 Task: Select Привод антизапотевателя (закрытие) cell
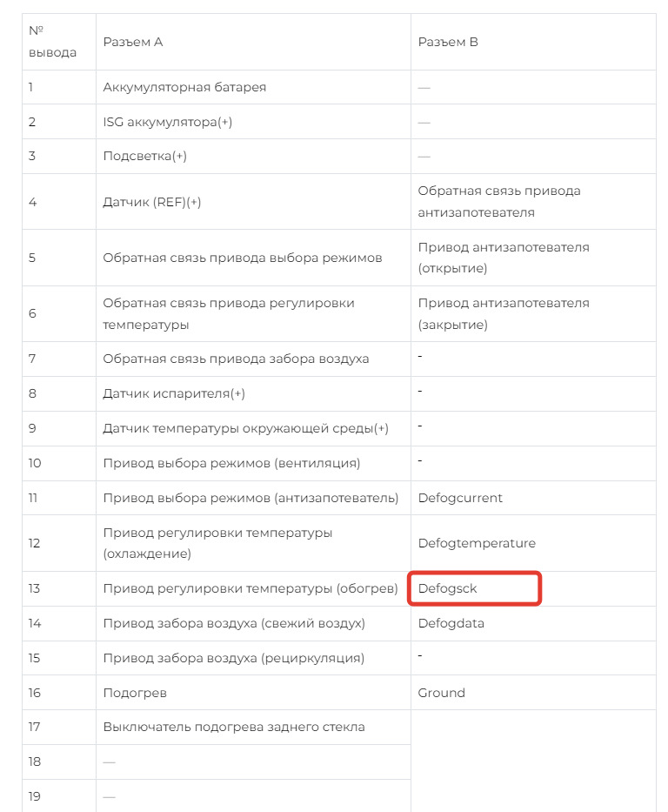(504, 313)
